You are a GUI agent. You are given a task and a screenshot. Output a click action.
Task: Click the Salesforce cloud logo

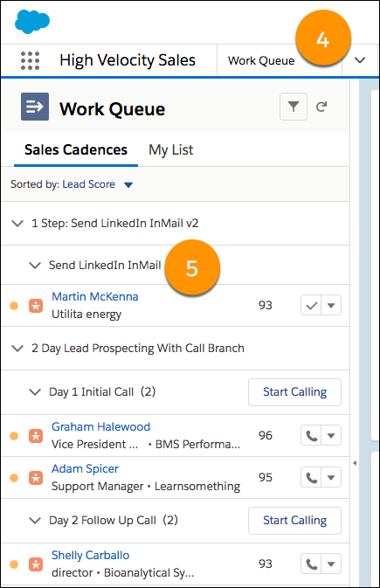(x=32, y=22)
